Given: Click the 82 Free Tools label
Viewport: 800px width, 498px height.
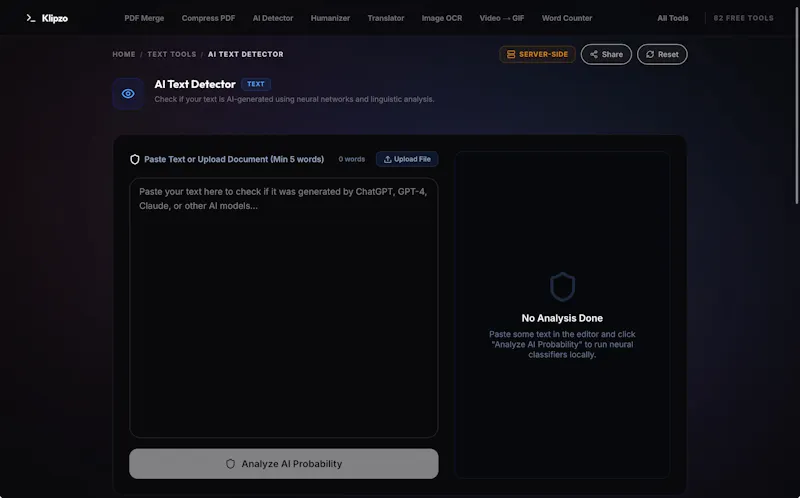Looking at the screenshot, I should click(x=743, y=18).
